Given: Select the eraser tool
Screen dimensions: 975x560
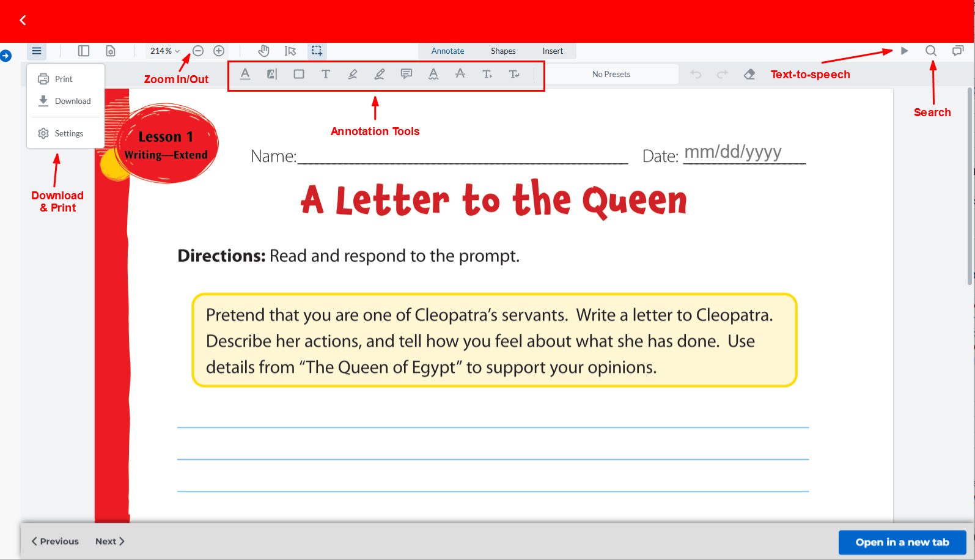Looking at the screenshot, I should tap(749, 74).
